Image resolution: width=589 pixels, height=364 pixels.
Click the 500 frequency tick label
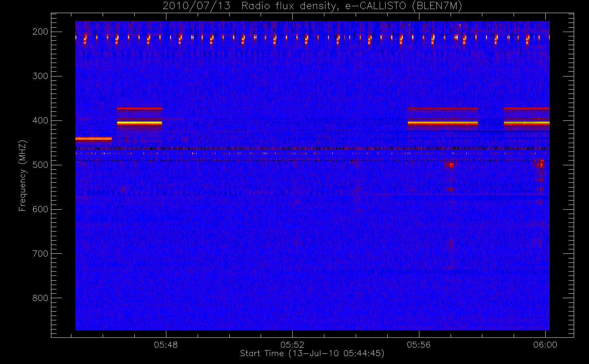pyautogui.click(x=40, y=165)
